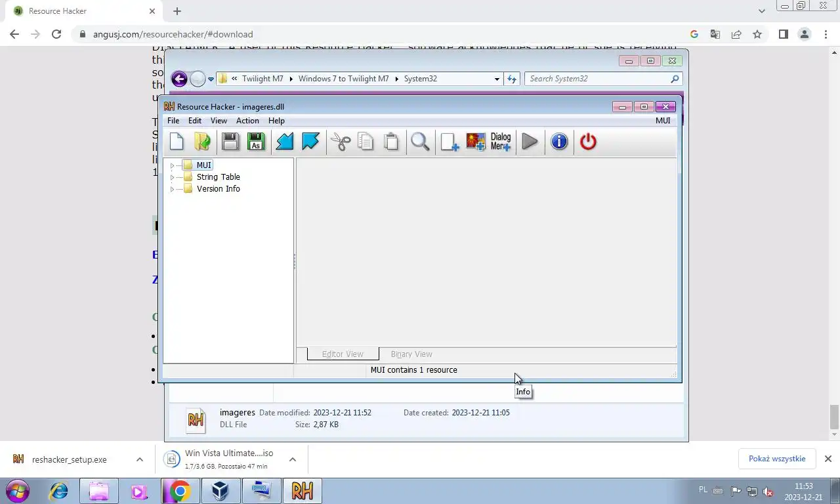Click the red power Exit icon

[588, 142]
